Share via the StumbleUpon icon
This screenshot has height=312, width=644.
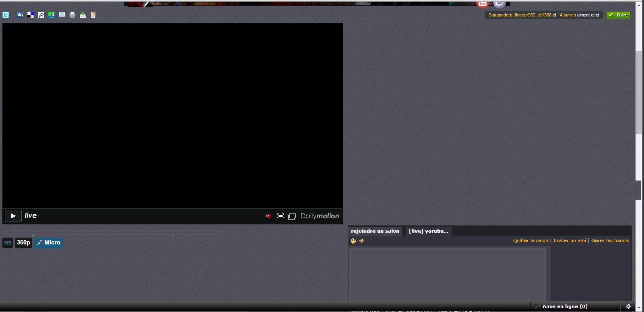pyautogui.click(x=52, y=15)
